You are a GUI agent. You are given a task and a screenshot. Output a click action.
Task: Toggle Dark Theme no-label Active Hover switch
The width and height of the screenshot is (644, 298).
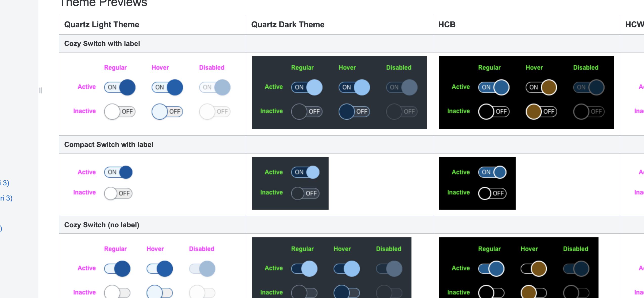(x=347, y=269)
